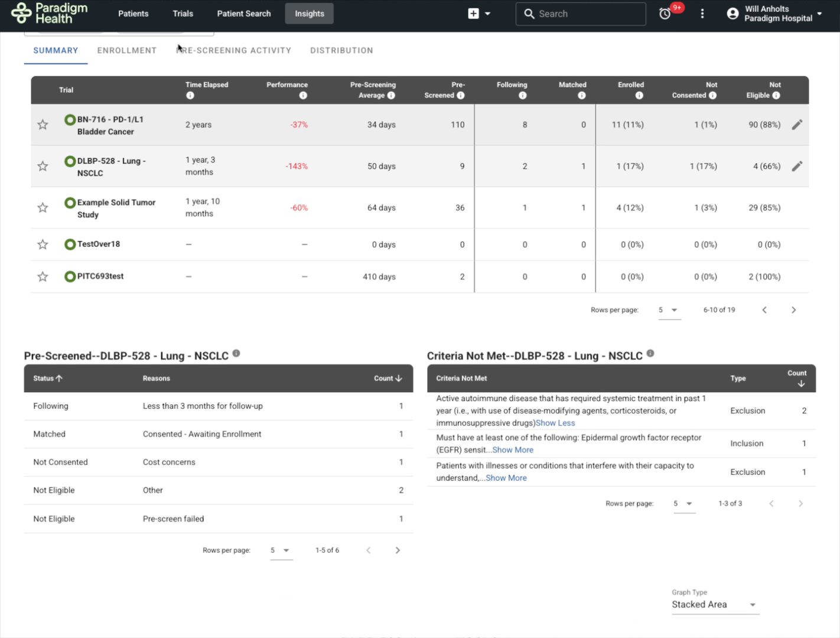
Task: Click the BN-716 - PD-1/L1 Bladder Cancer name
Action: point(110,125)
